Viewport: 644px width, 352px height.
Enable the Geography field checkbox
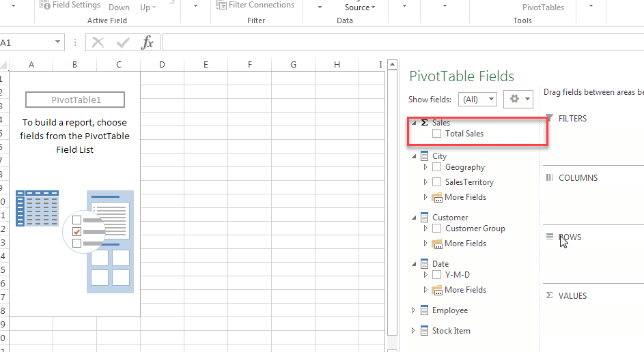click(437, 167)
